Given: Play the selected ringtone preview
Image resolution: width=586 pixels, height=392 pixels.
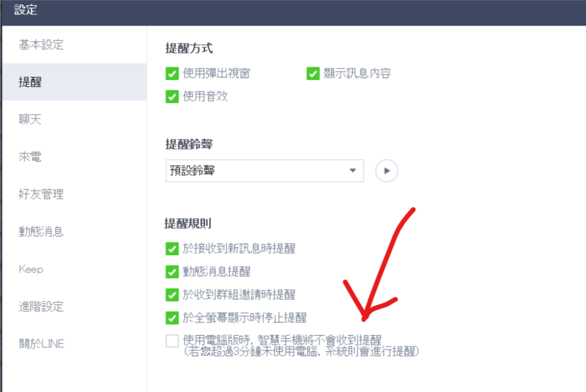Looking at the screenshot, I should [x=386, y=171].
